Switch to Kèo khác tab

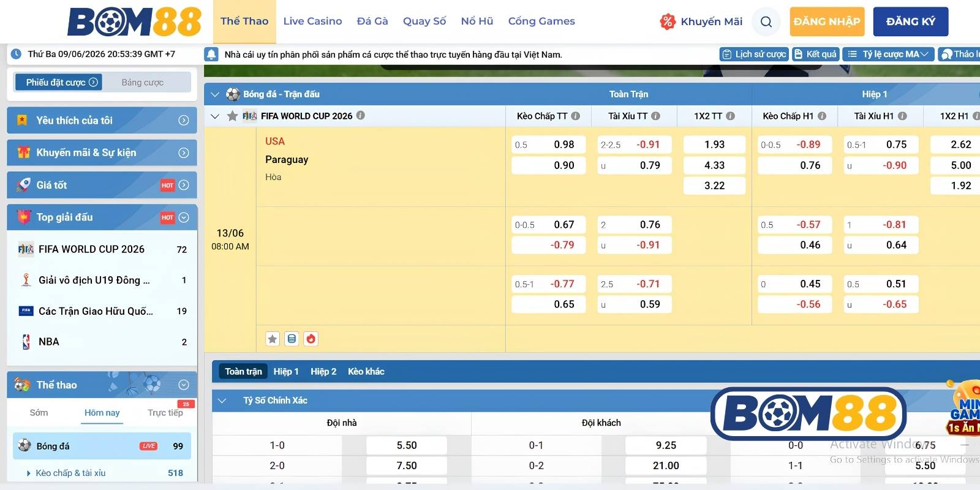click(x=366, y=371)
